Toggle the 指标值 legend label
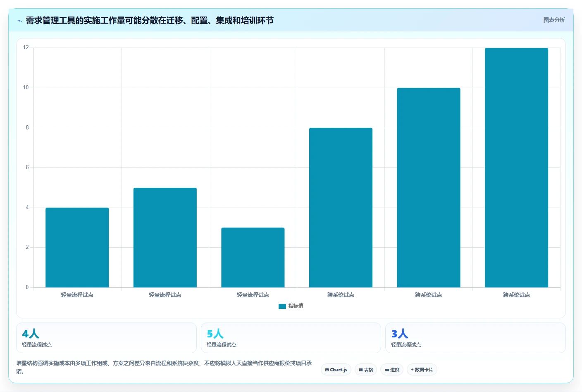 point(296,306)
